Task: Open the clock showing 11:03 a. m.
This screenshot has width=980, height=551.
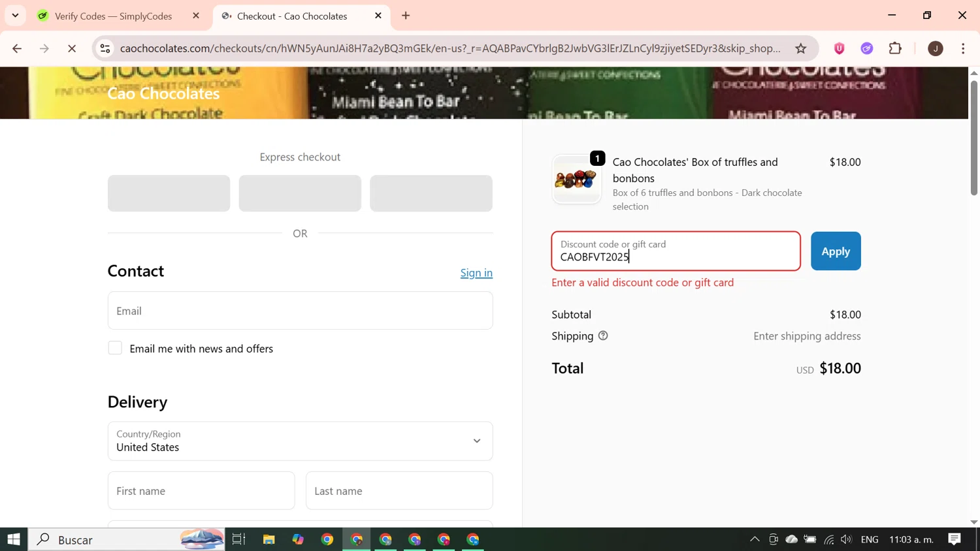Action: pyautogui.click(x=911, y=539)
